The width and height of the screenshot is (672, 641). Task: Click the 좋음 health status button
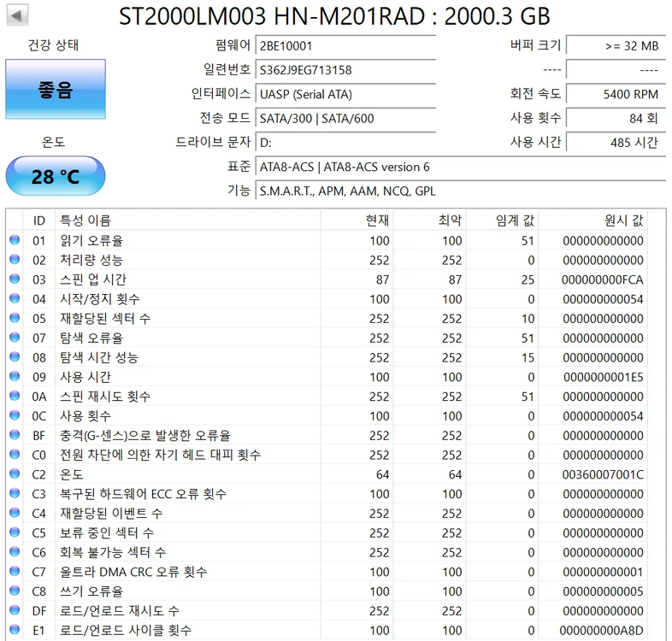(56, 89)
